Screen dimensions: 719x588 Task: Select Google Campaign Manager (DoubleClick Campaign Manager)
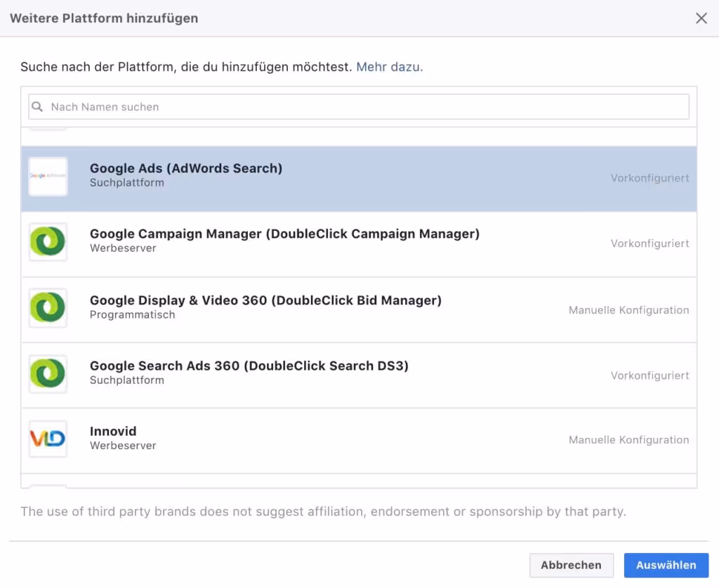click(359, 244)
